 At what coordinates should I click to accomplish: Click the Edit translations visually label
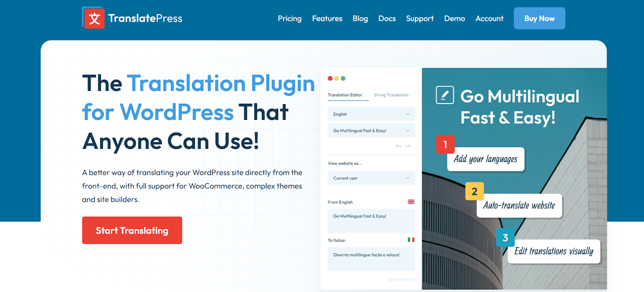pos(554,251)
